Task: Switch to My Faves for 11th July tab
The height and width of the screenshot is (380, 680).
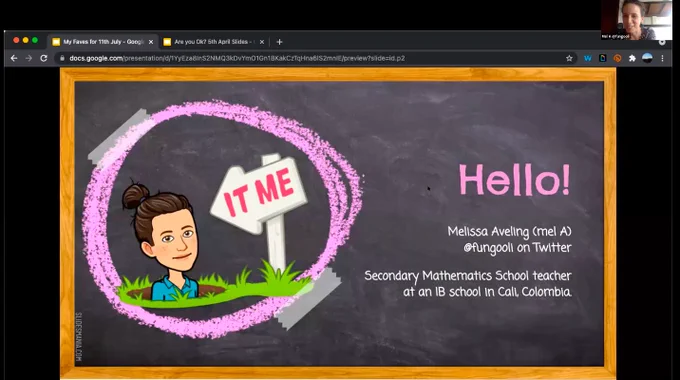Action: (102, 42)
